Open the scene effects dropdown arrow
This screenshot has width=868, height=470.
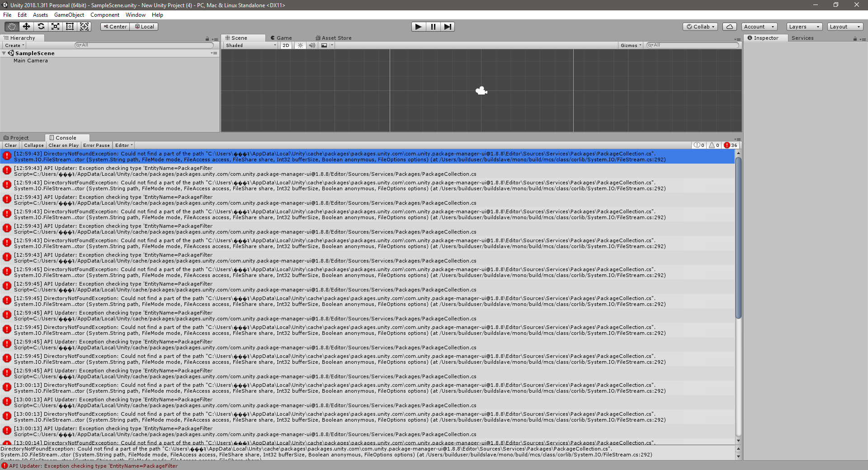[x=332, y=45]
